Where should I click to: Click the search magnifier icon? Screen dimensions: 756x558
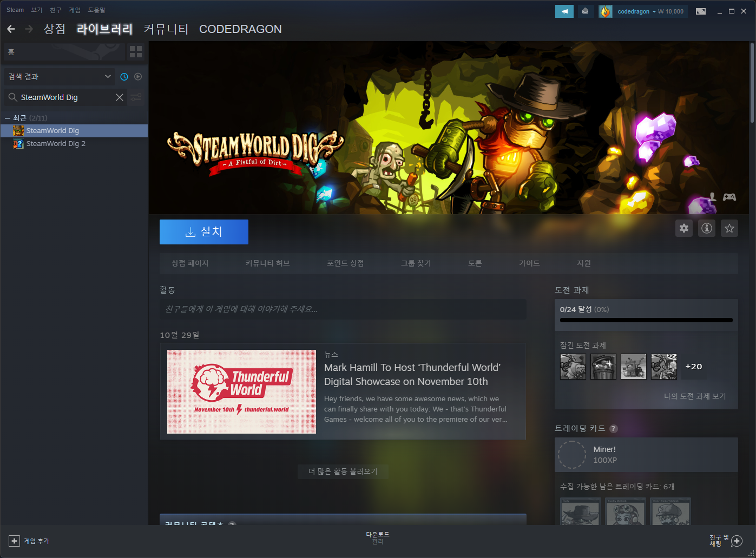point(12,97)
